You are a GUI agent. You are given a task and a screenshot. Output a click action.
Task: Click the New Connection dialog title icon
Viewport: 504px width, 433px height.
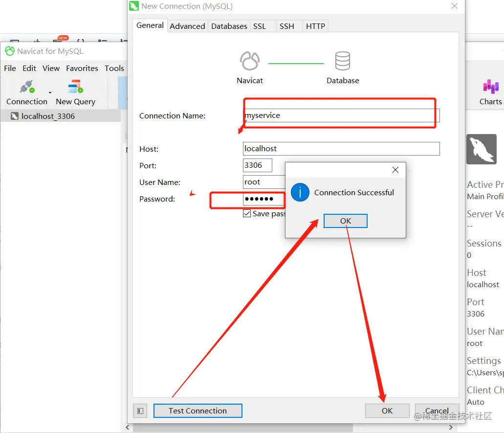[134, 6]
